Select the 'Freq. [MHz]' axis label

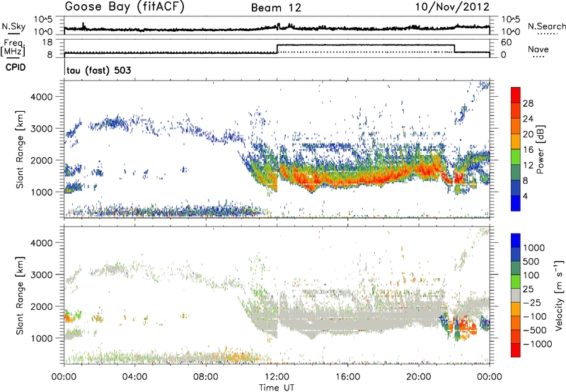(x=13, y=47)
